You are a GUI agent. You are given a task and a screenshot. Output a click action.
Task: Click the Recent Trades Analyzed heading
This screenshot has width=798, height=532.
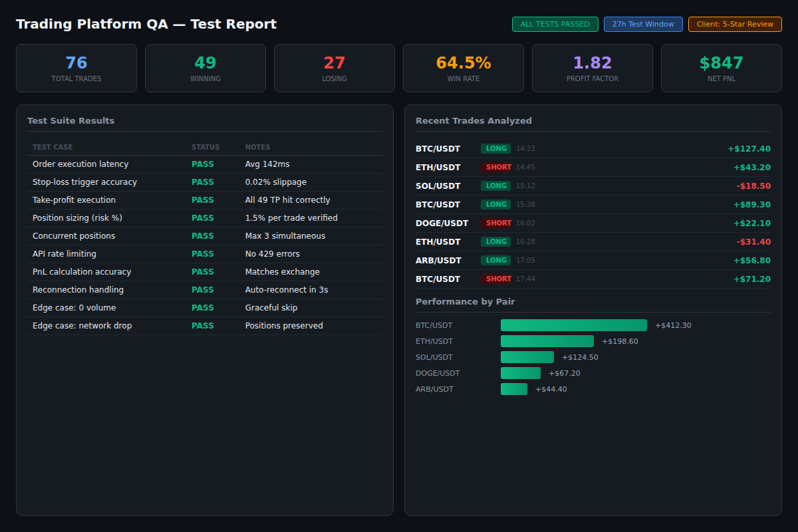473,120
